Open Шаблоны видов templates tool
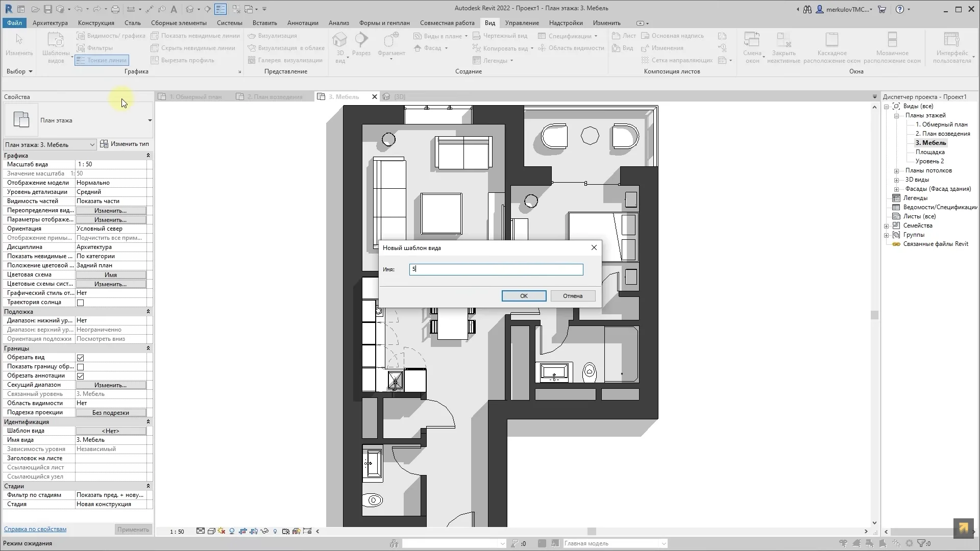The height and width of the screenshot is (551, 980). pyautogui.click(x=56, y=47)
